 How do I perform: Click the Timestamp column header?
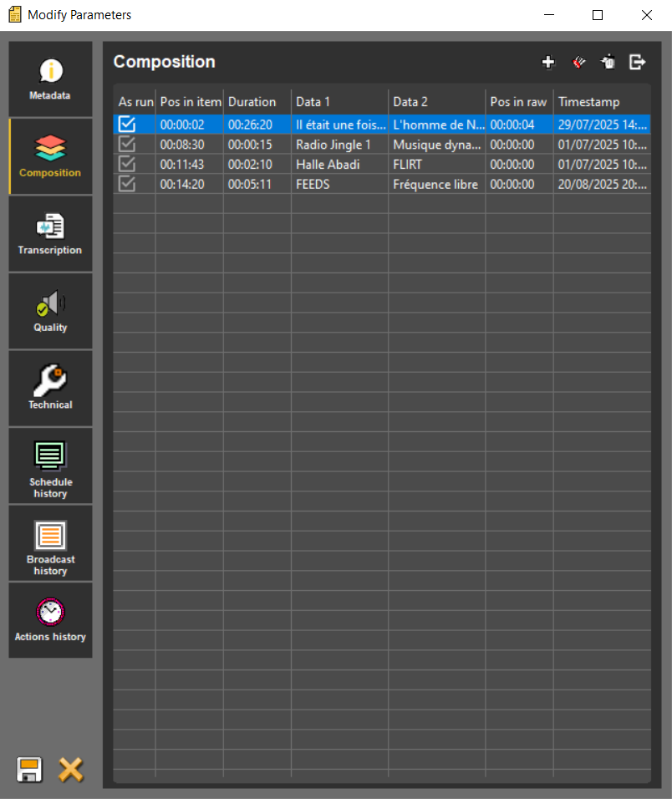click(589, 102)
